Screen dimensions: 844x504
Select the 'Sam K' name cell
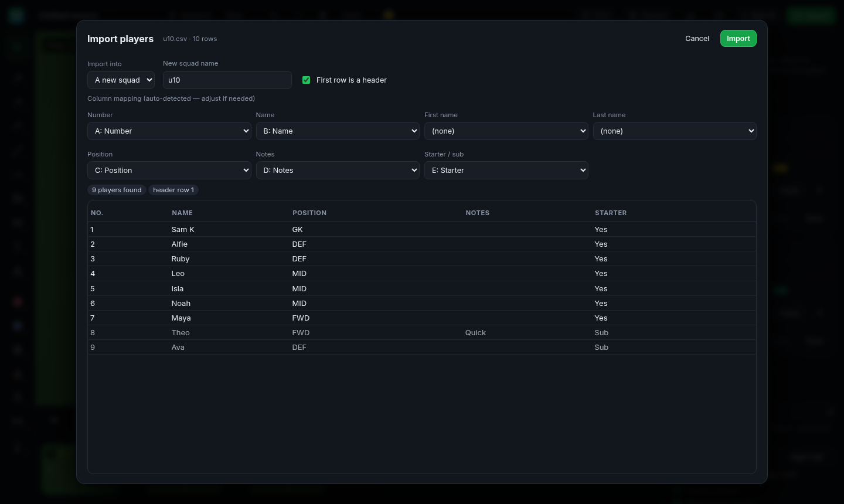[183, 230]
